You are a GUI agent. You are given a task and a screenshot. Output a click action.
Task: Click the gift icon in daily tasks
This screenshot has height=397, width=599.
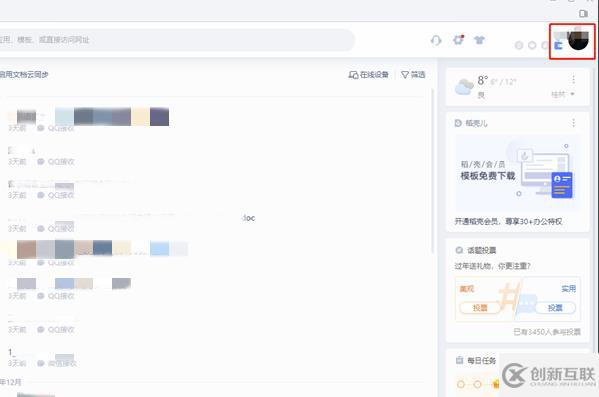click(496, 384)
